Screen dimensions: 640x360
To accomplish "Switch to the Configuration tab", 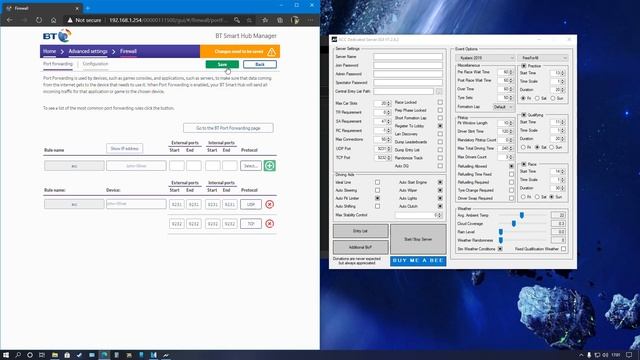I will [95, 64].
